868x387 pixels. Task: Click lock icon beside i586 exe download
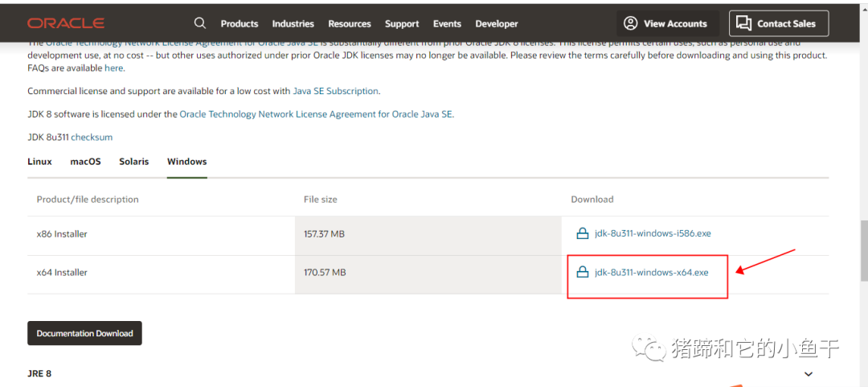click(x=583, y=234)
